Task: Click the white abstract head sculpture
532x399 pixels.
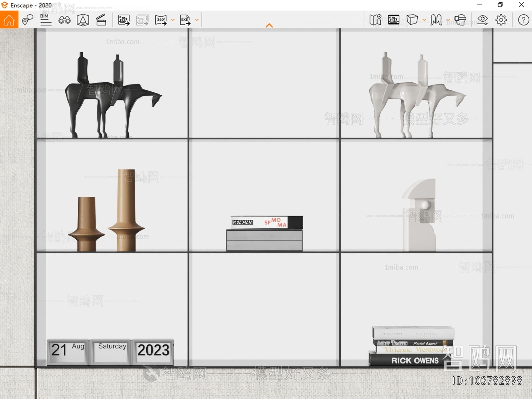Action: click(419, 215)
